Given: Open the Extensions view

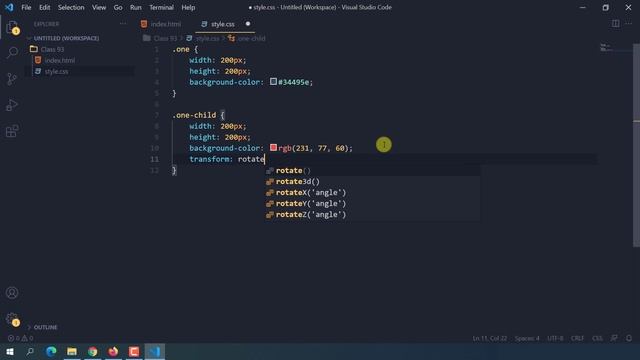Looking at the screenshot, I should click(x=12, y=131).
